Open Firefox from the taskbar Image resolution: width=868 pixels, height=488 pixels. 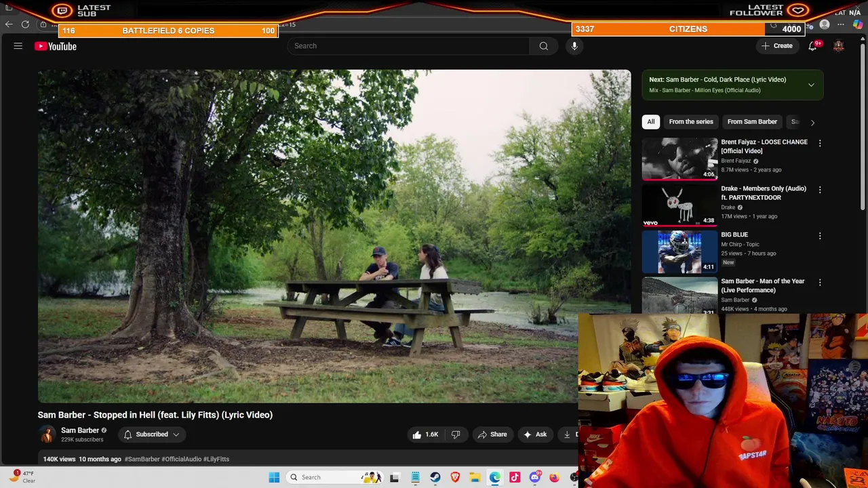tap(555, 477)
